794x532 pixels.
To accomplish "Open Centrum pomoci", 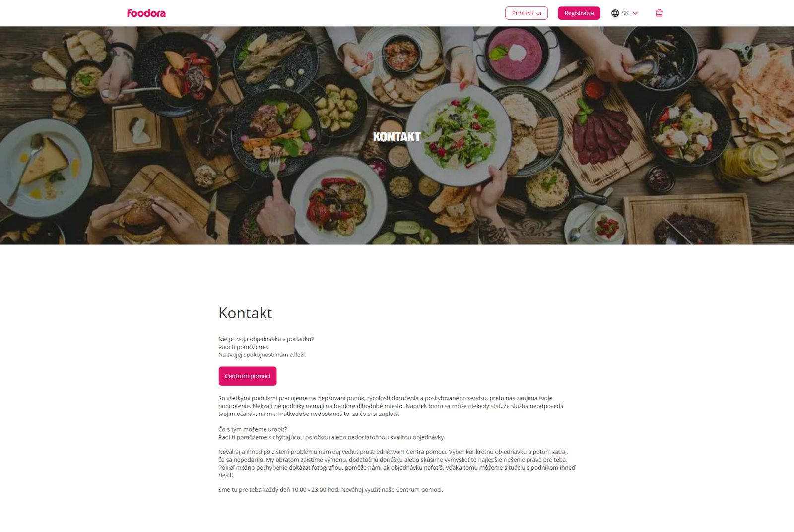I will click(x=248, y=376).
